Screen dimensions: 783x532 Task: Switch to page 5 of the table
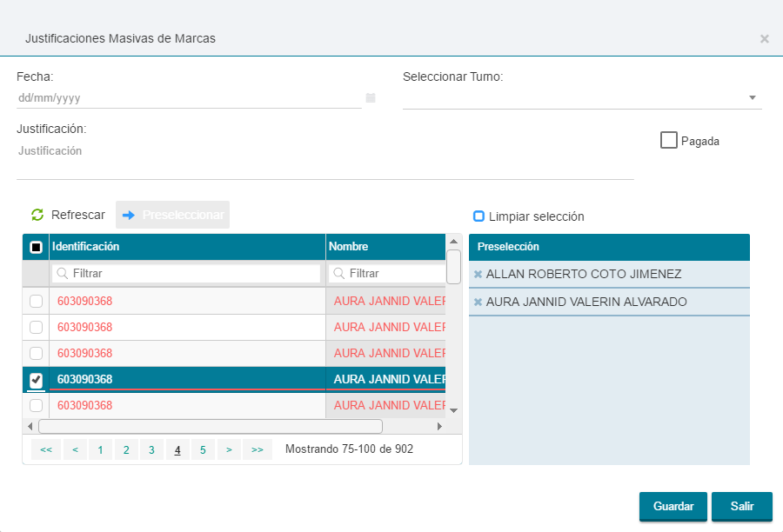[x=203, y=449]
